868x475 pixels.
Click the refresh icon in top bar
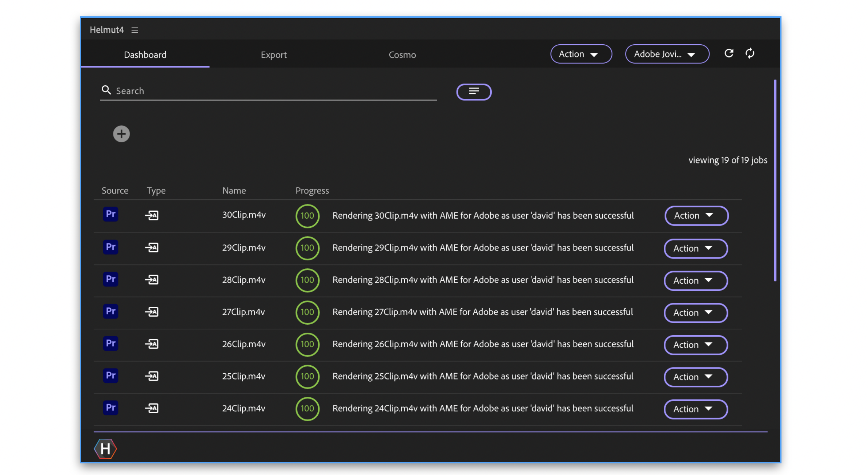tap(729, 53)
